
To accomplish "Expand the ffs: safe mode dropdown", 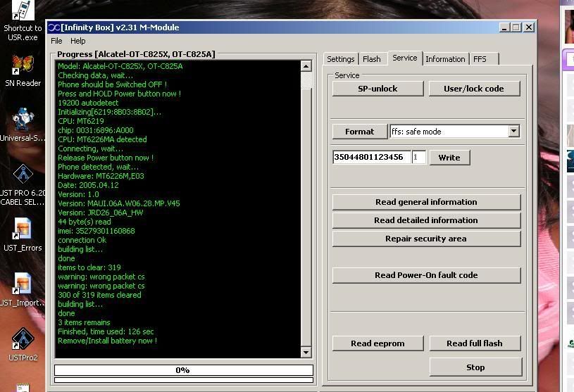I will (x=513, y=132).
